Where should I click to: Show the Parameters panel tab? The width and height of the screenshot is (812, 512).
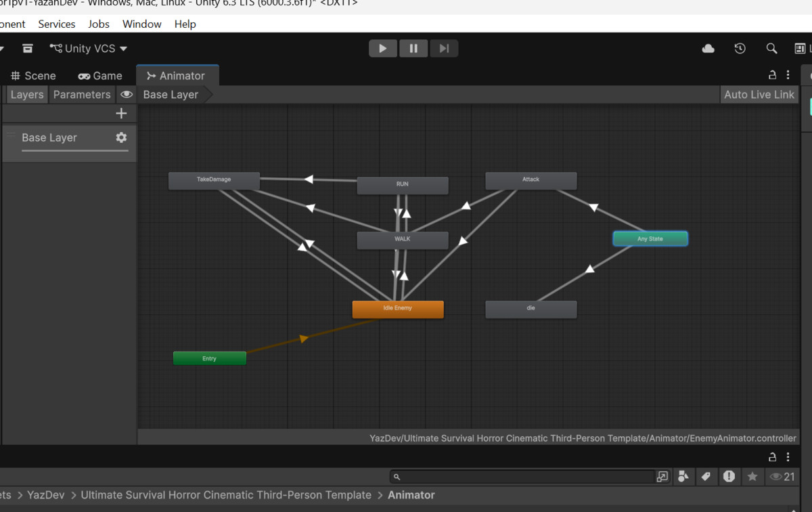coord(82,95)
